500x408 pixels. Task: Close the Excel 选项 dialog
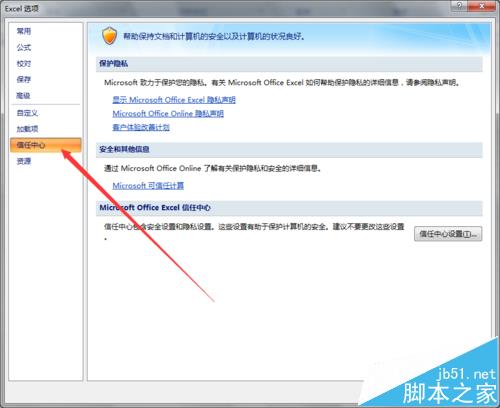click(x=482, y=6)
